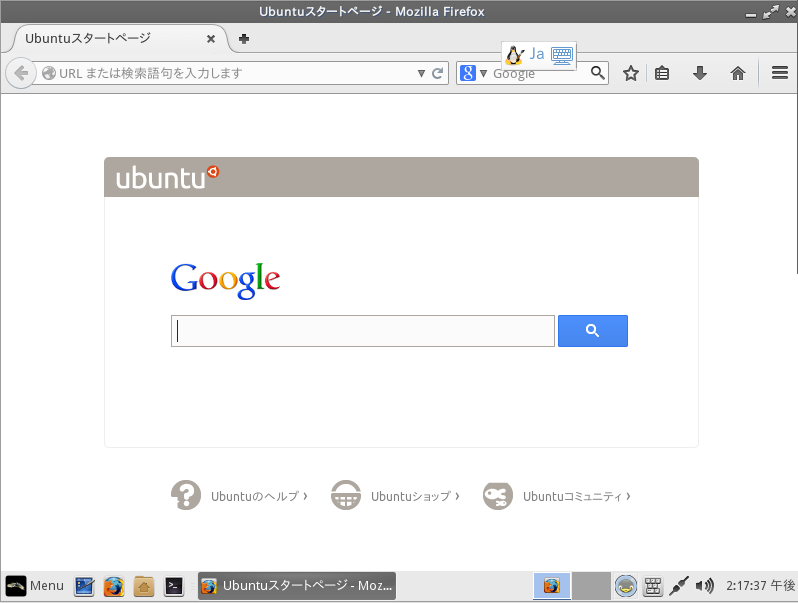This screenshot has height=603, width=798.
Task: Click the show desktop icon in the taskbar
Action: pyautogui.click(x=84, y=586)
